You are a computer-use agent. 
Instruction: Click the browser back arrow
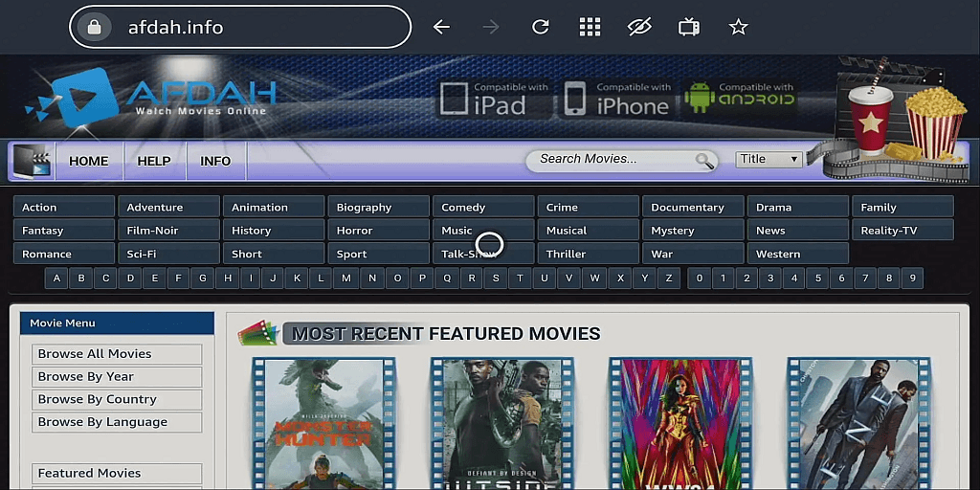[x=441, y=27]
